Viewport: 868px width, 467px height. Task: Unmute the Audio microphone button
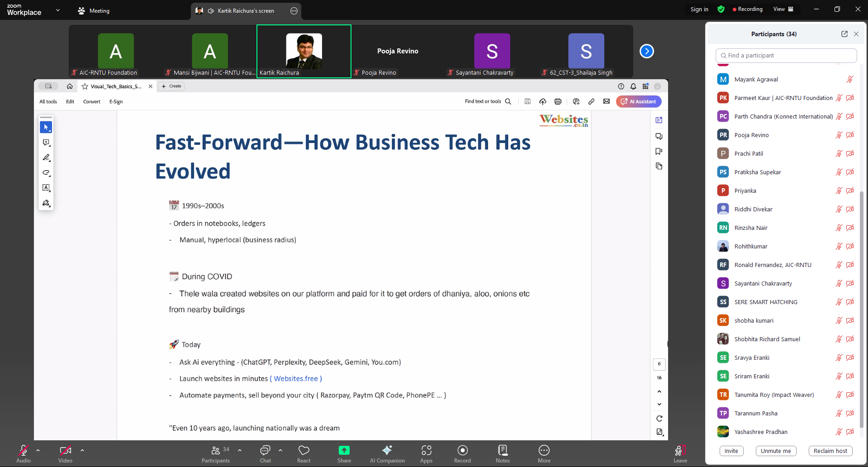tap(24, 454)
